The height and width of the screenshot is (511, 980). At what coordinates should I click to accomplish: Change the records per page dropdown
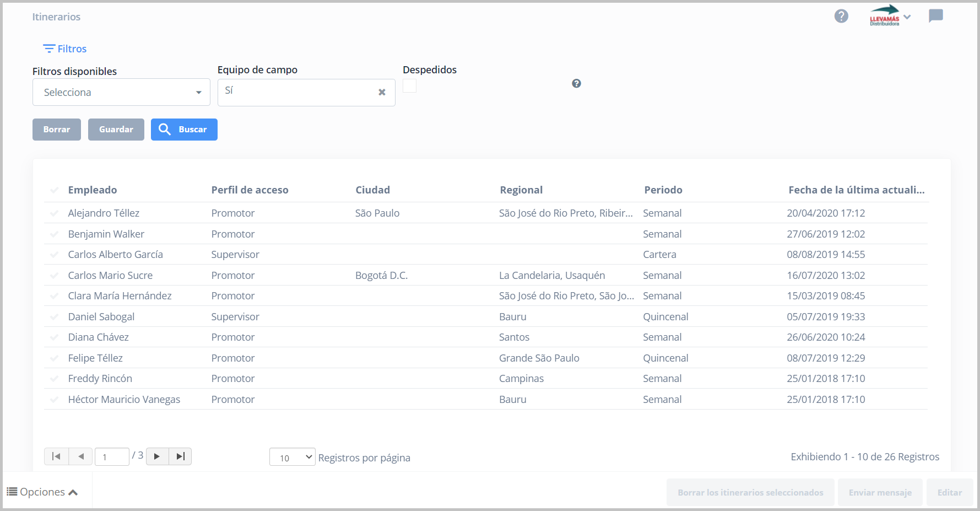point(292,457)
